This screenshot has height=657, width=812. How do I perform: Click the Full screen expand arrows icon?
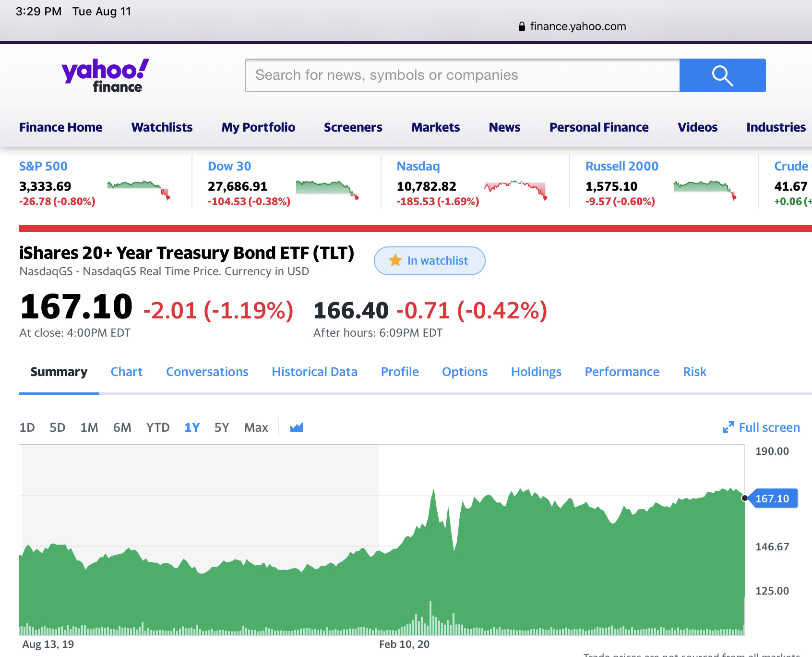pos(728,427)
